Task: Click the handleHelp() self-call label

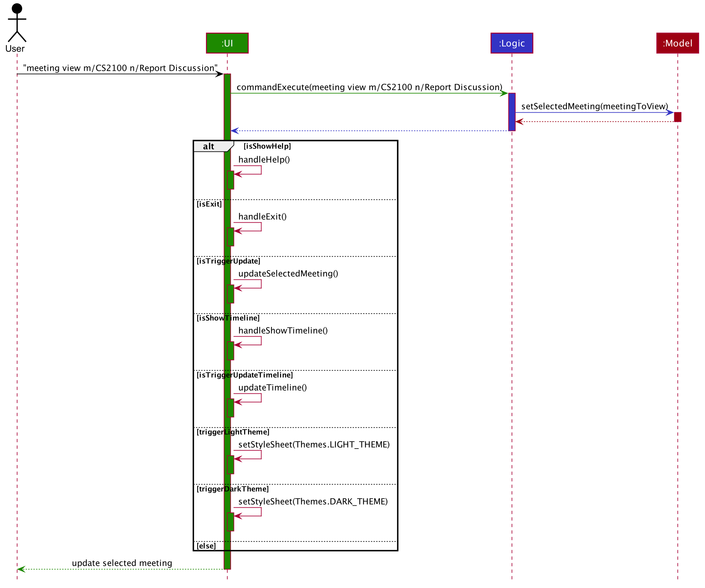Action: [x=264, y=160]
